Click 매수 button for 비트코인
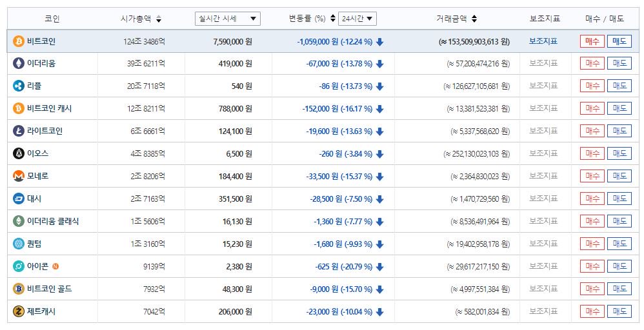 pyautogui.click(x=592, y=41)
